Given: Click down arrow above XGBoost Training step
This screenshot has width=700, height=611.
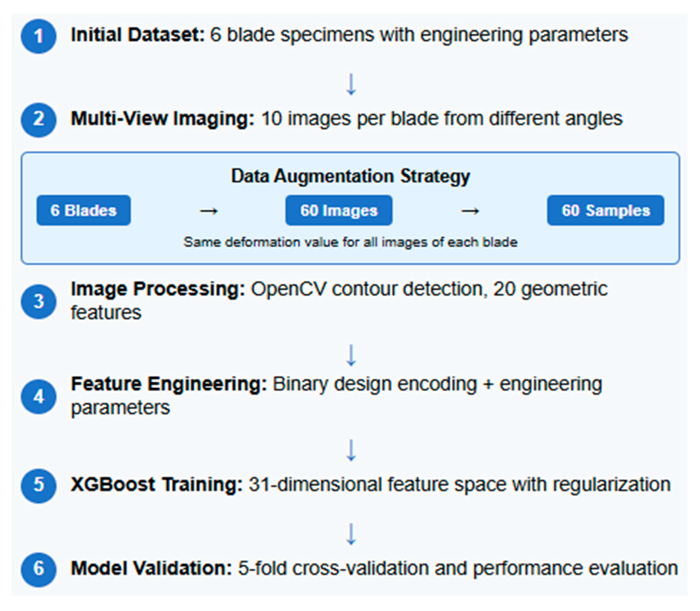Looking at the screenshot, I should [x=351, y=451].
